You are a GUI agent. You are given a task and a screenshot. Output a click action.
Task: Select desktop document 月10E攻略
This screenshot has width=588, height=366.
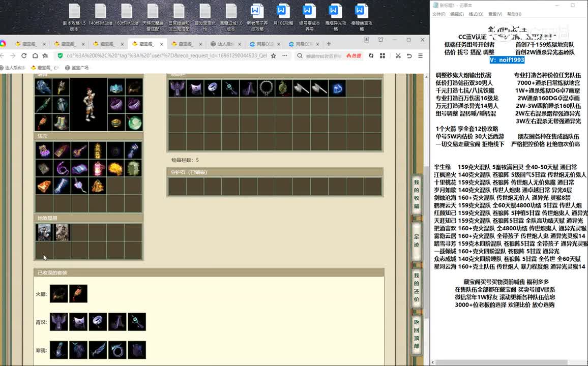coord(283,15)
